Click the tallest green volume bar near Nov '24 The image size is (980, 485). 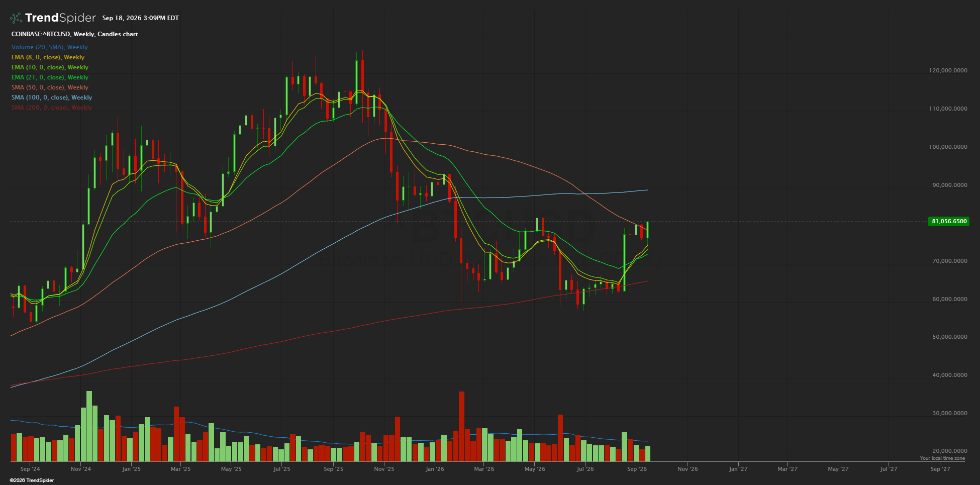89,426
